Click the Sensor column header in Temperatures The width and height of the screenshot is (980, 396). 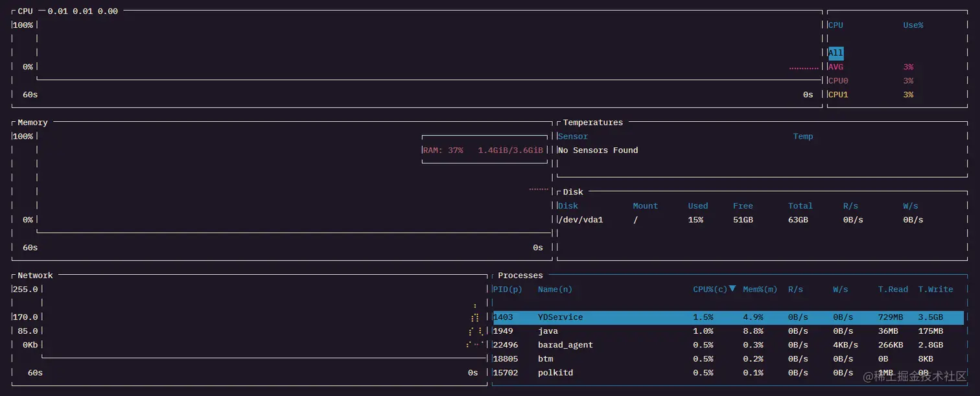tap(573, 137)
